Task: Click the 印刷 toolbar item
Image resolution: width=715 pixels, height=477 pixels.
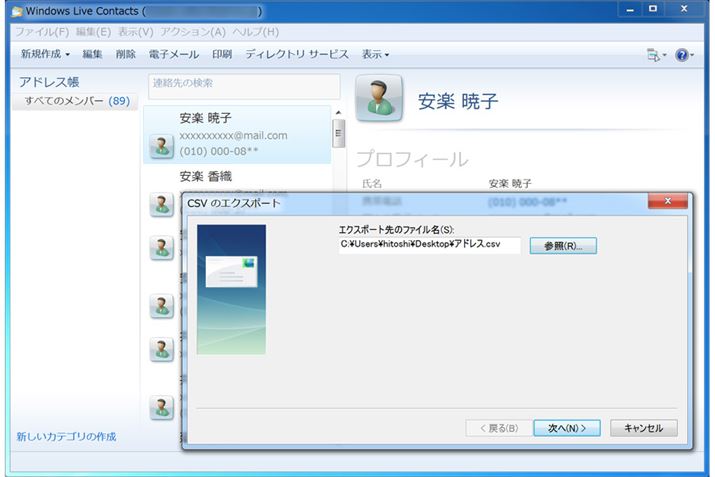Action: 222,54
